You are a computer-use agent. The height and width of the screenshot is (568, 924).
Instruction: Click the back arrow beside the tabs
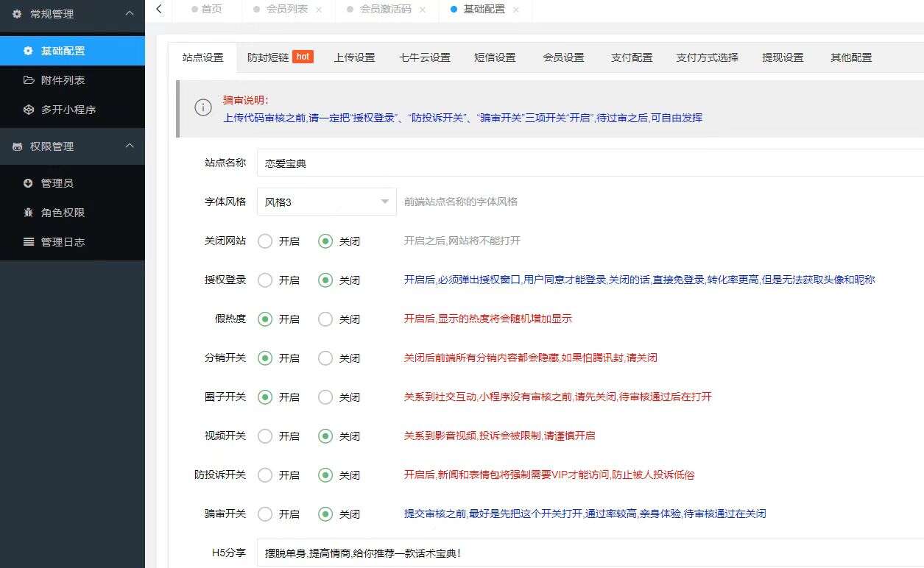coord(158,10)
